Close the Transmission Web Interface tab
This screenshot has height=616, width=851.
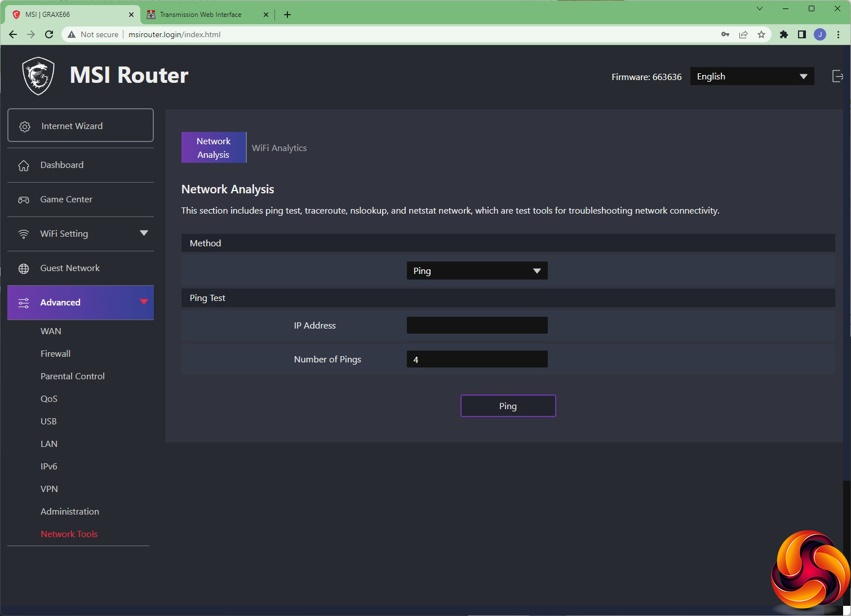(x=266, y=15)
